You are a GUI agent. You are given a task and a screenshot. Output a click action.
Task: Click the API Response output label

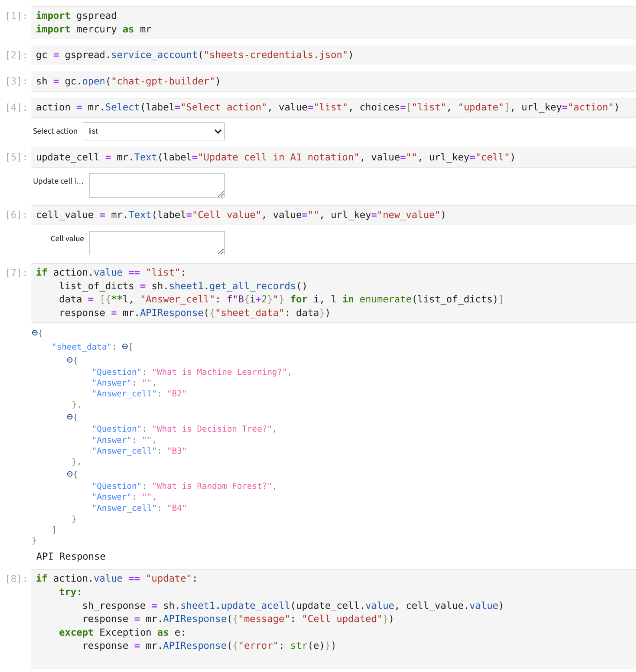[x=71, y=556]
